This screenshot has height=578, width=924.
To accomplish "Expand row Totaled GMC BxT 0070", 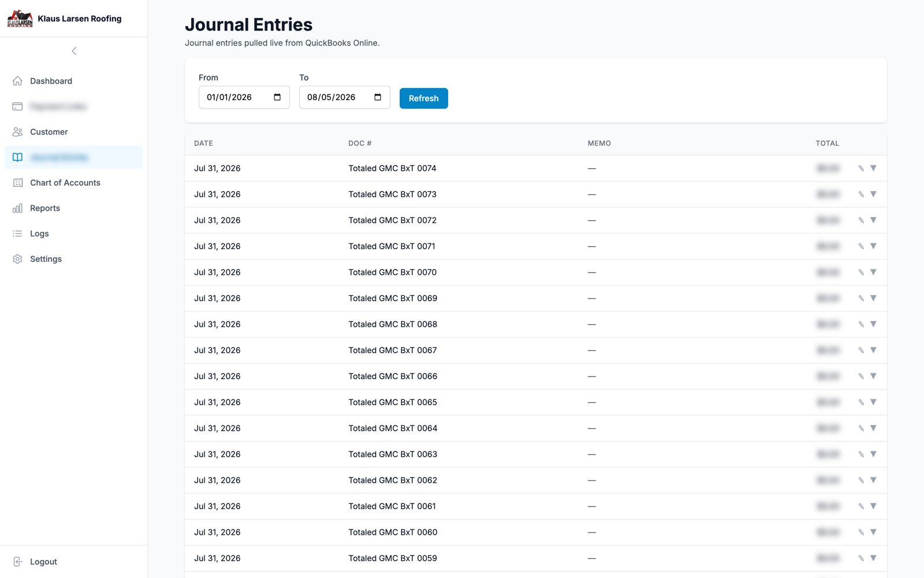I will click(873, 272).
